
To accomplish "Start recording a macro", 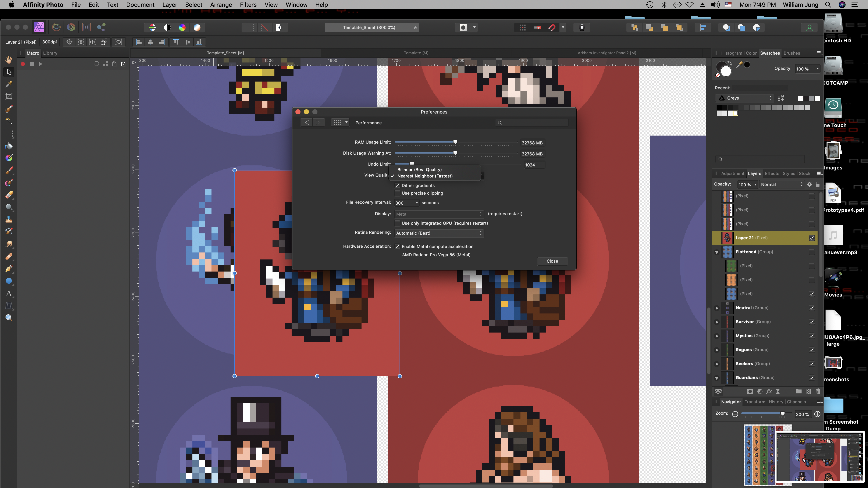I will pyautogui.click(x=23, y=64).
